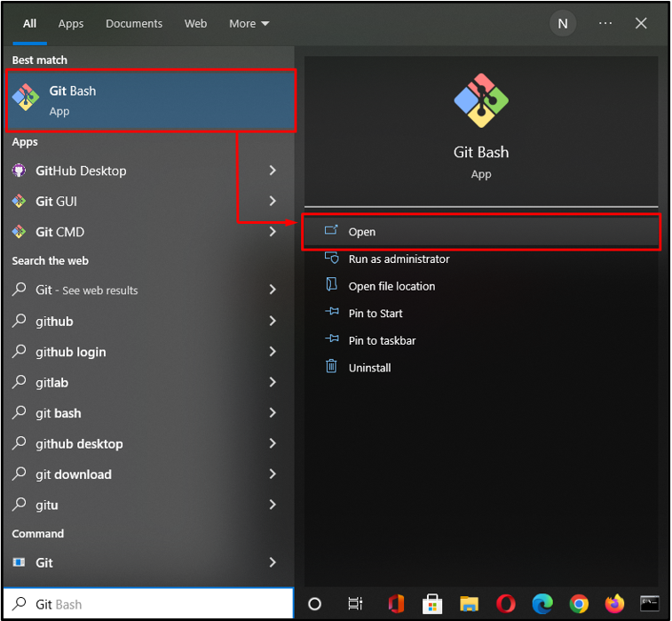This screenshot has width=672, height=621.
Task: Switch to the Apps search tab
Action: [71, 24]
